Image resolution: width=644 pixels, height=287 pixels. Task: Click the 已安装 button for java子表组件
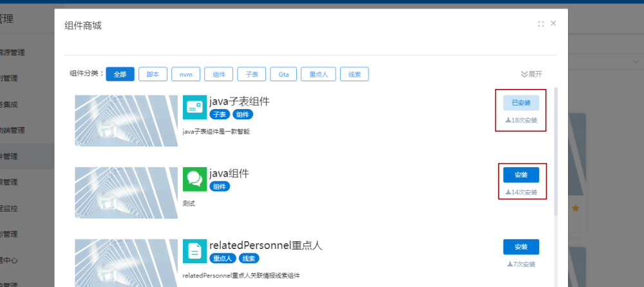click(x=521, y=103)
